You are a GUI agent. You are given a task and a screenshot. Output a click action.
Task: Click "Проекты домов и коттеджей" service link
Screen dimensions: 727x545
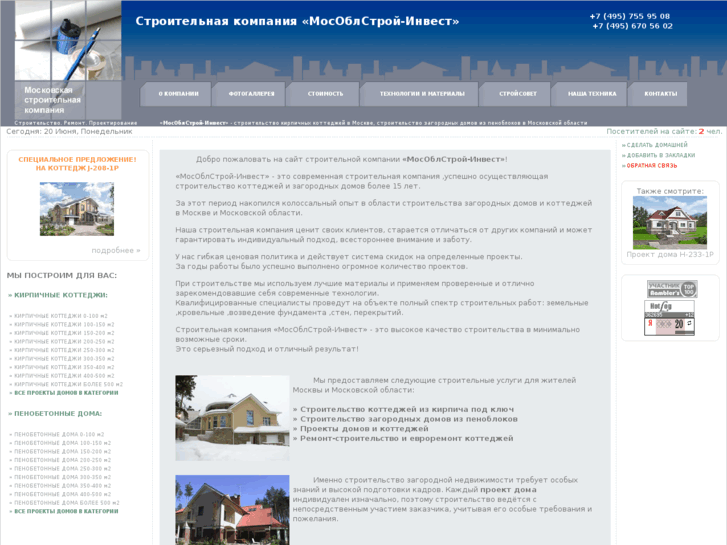[364, 429]
